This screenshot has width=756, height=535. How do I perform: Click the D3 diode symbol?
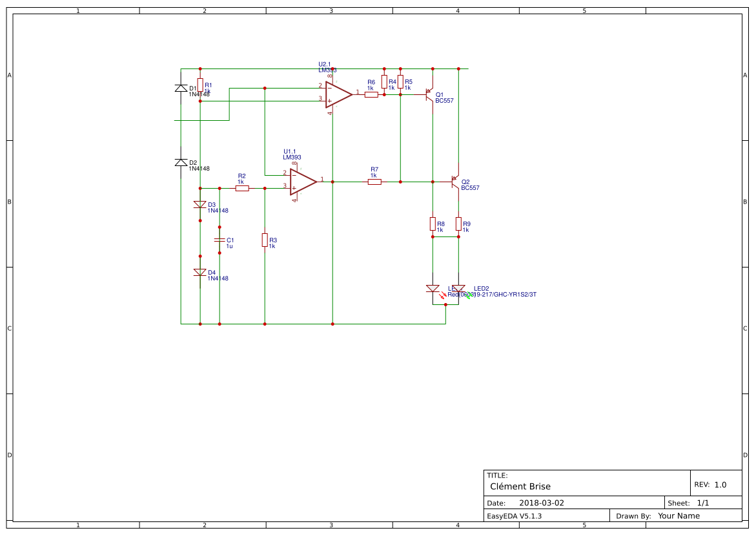click(x=200, y=205)
